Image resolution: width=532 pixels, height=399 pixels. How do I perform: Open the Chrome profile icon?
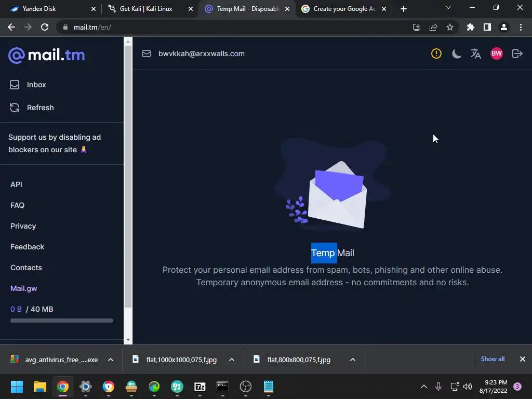click(x=504, y=27)
